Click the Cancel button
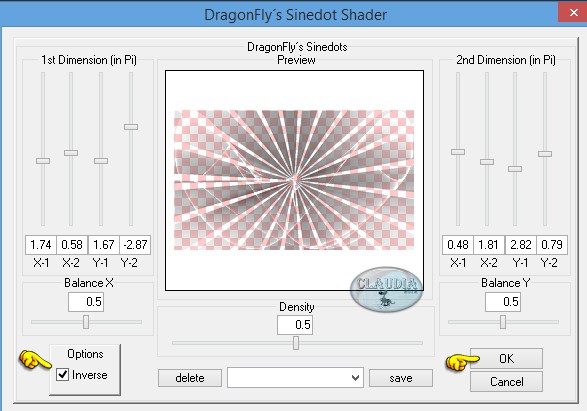 click(506, 381)
